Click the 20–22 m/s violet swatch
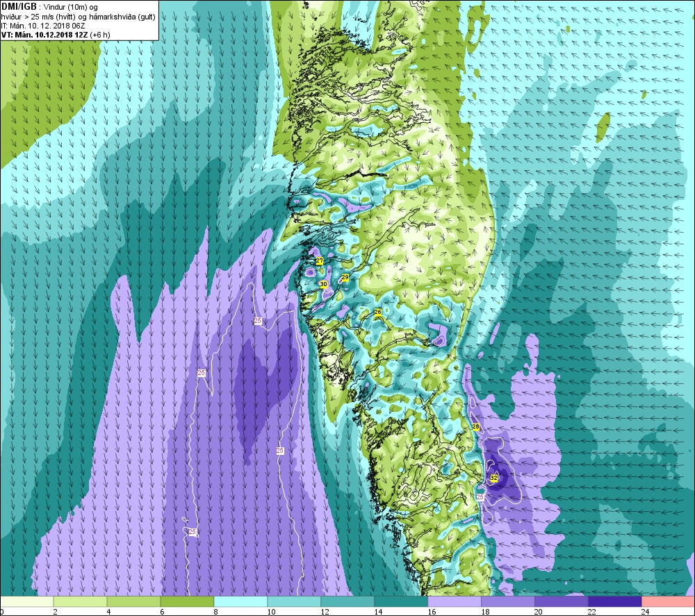This screenshot has width=695, height=616. click(x=561, y=601)
